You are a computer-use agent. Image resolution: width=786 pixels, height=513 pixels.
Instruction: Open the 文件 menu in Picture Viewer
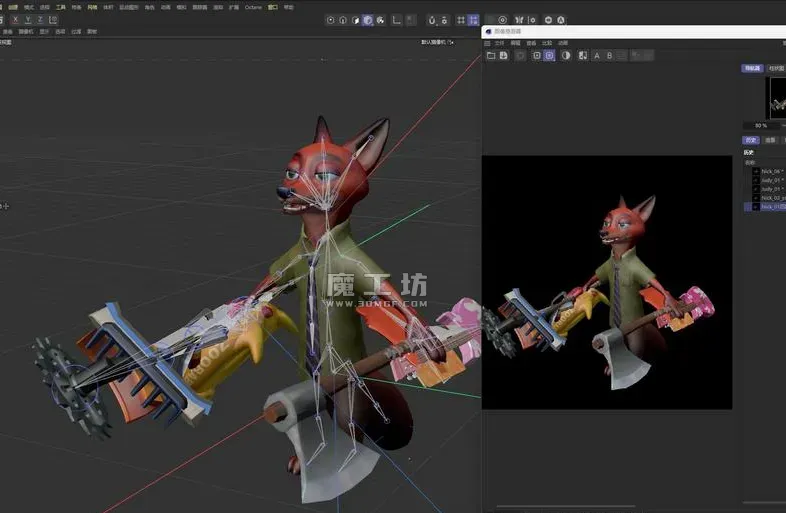pyautogui.click(x=500, y=43)
